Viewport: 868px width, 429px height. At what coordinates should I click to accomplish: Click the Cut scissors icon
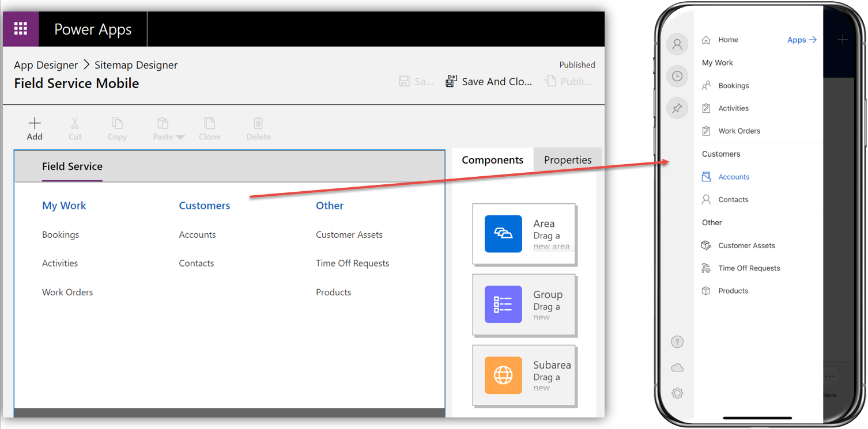coord(75,123)
